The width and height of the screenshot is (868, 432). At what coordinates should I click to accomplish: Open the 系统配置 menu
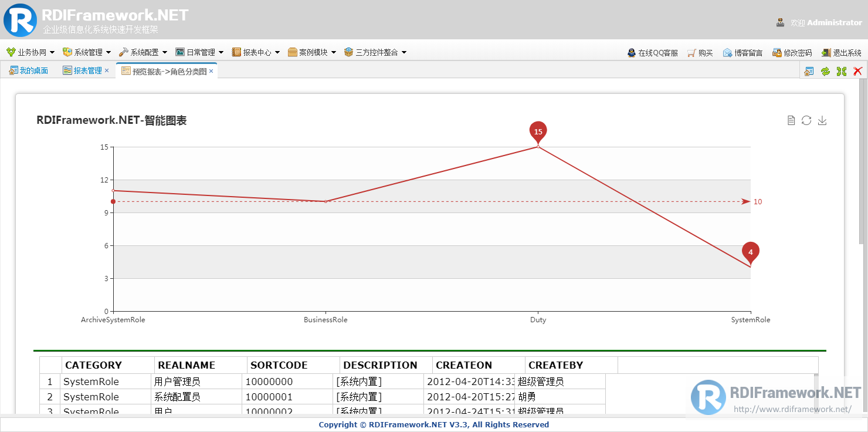point(143,52)
